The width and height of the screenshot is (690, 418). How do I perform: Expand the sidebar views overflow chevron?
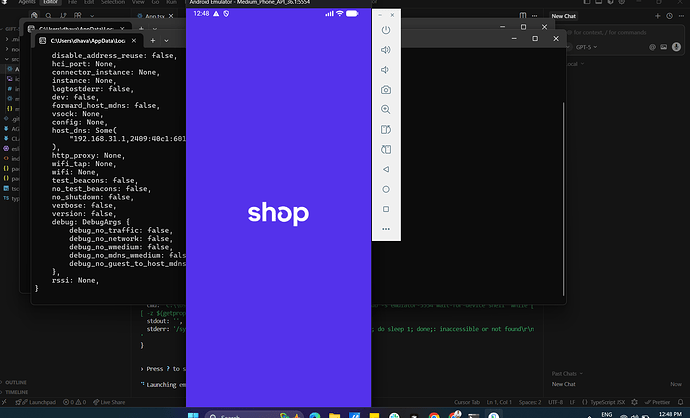92,16
